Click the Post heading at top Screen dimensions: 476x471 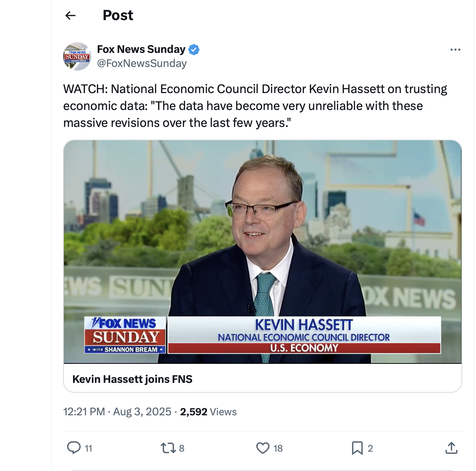pyautogui.click(x=118, y=15)
